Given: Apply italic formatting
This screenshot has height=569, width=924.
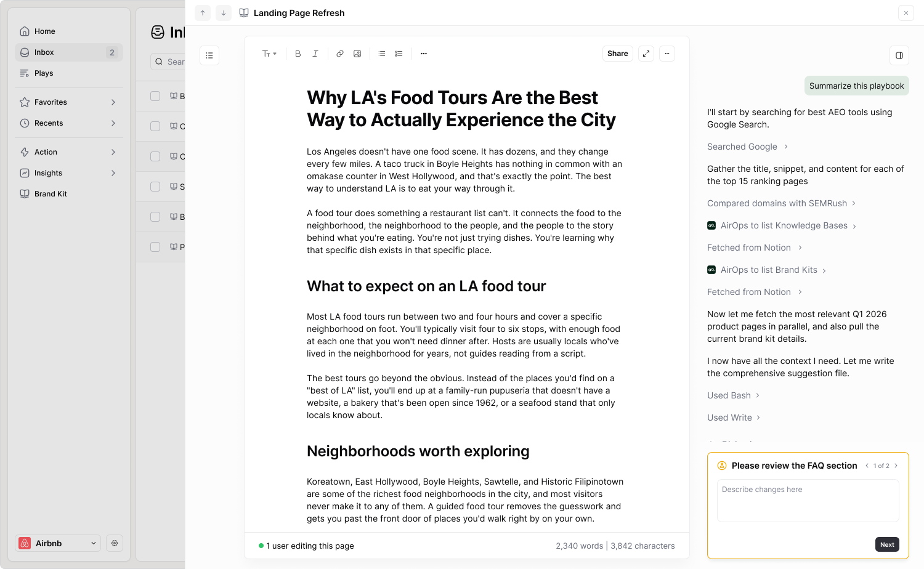Looking at the screenshot, I should 315,54.
